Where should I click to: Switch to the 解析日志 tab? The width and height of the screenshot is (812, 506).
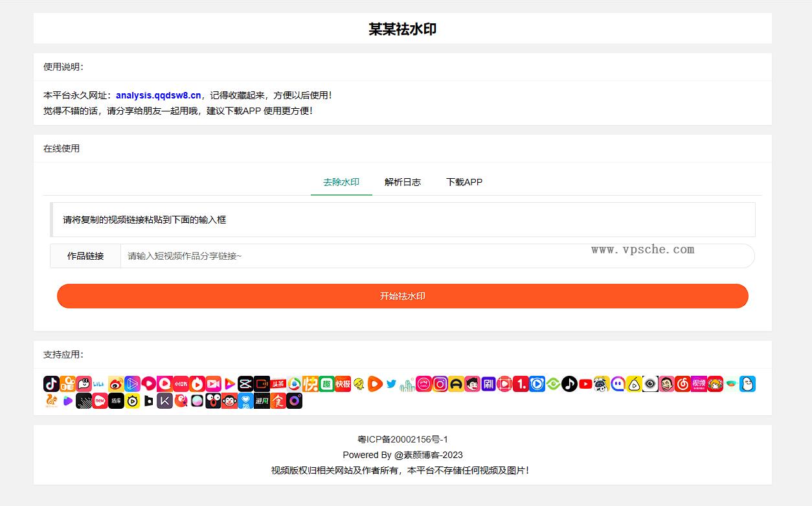click(403, 182)
